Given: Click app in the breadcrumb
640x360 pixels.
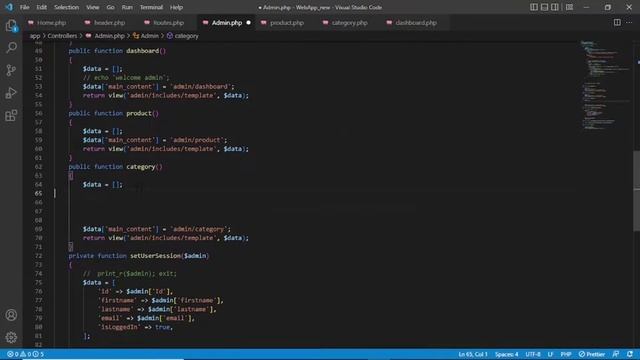Looking at the screenshot, I should point(35,36).
